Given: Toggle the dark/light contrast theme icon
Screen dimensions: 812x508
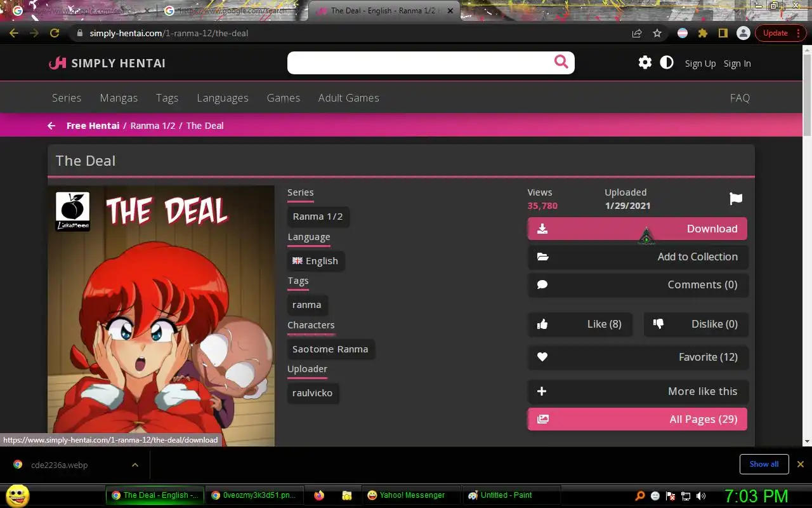Looking at the screenshot, I should (x=667, y=62).
